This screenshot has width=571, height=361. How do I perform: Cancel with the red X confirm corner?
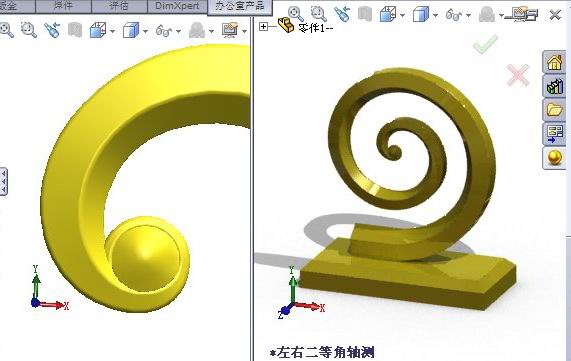pyautogui.click(x=518, y=75)
